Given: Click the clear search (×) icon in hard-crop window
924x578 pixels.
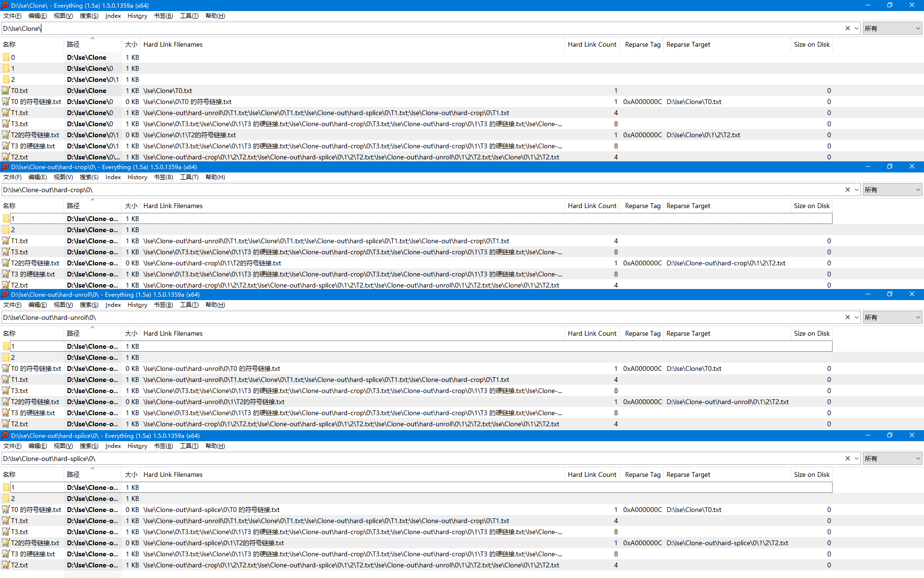Looking at the screenshot, I should pos(847,190).
